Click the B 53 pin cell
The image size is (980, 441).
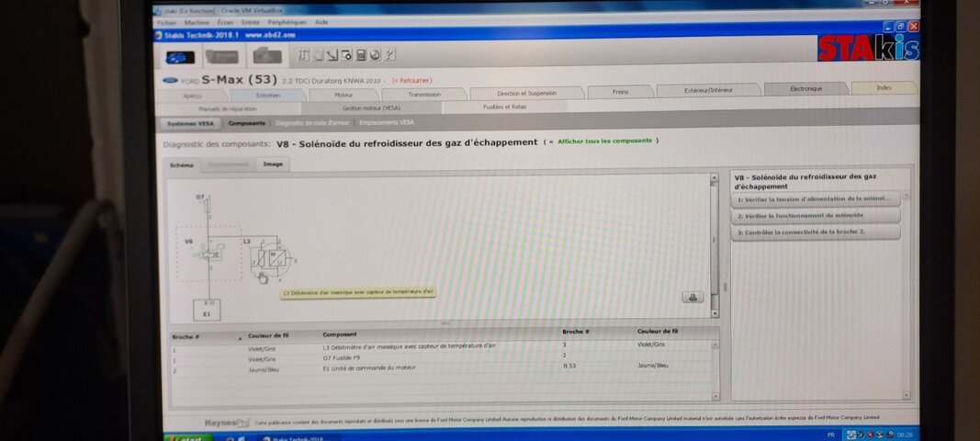pyautogui.click(x=569, y=366)
